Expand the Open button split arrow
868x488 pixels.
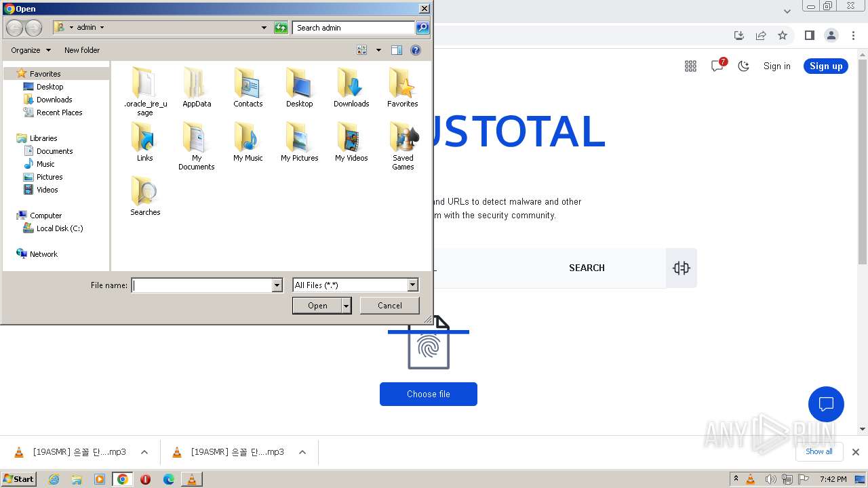click(347, 306)
